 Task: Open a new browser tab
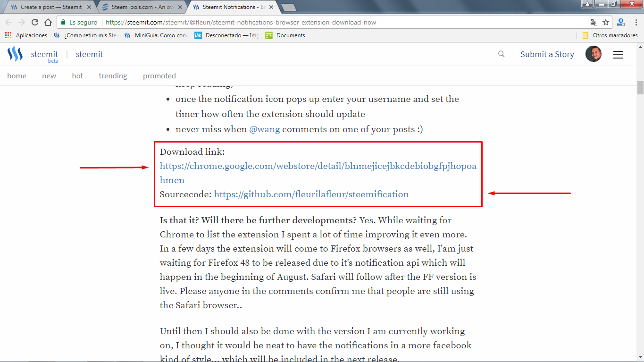[288, 7]
